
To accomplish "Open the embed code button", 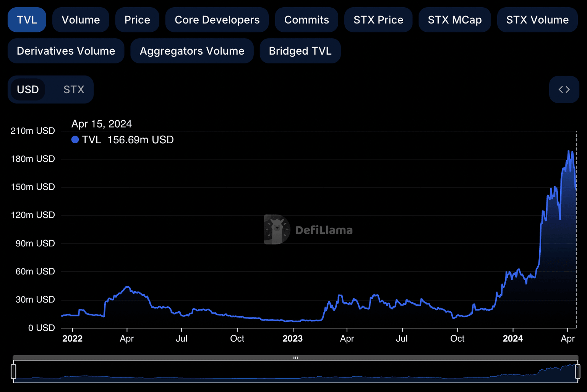I will pos(564,89).
